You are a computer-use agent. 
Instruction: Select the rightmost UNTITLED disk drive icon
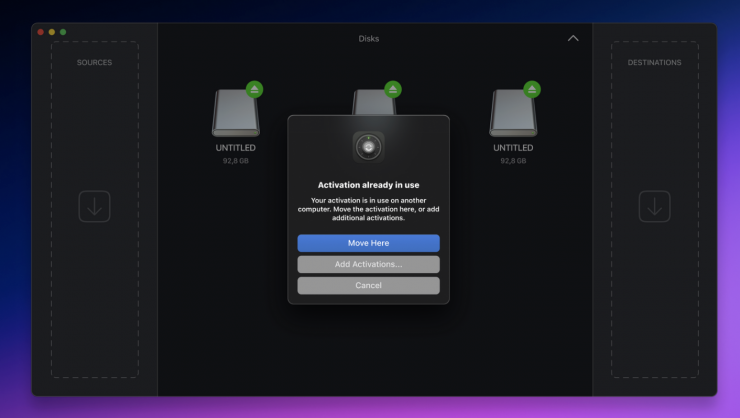pos(513,113)
